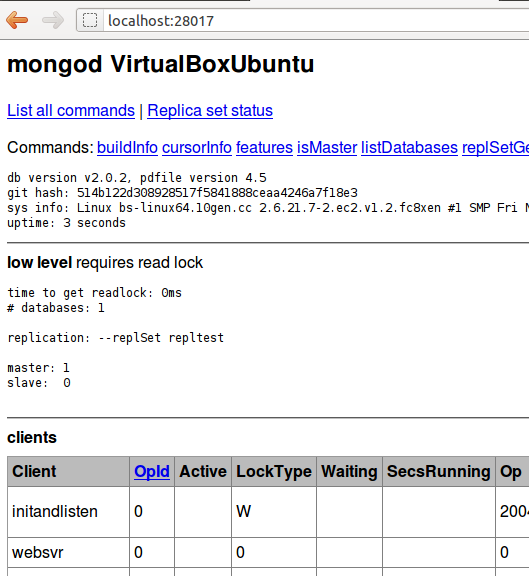Open the isMaster command link
Viewport: 529px width, 576px height.
[x=327, y=148]
